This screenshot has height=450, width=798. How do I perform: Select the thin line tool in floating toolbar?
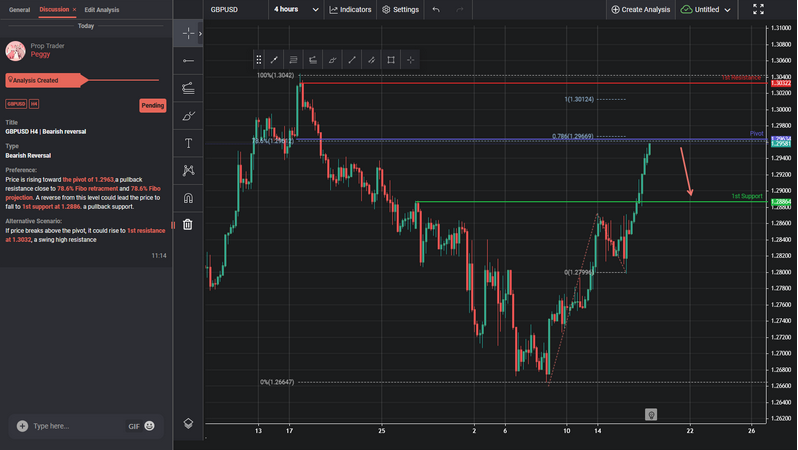352,60
